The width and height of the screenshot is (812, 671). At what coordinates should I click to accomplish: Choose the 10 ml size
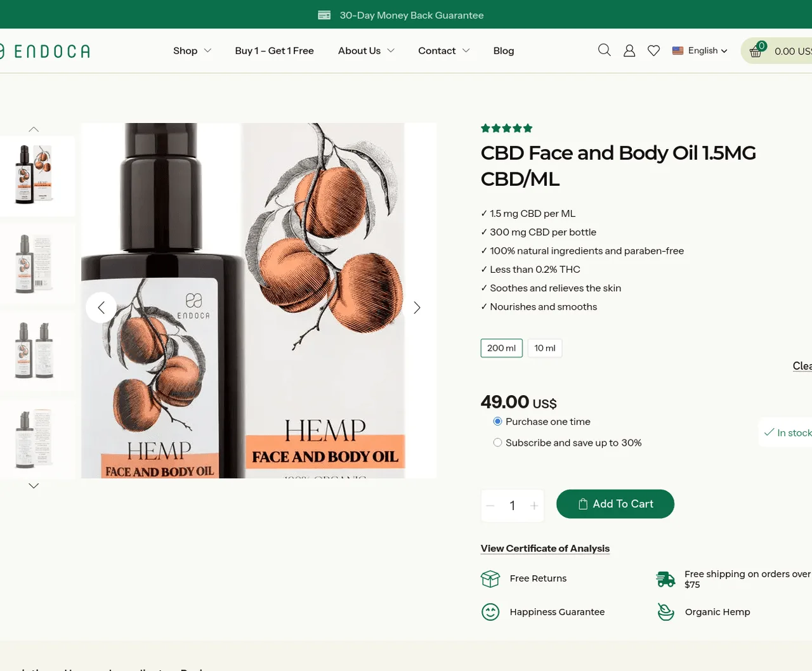point(545,348)
